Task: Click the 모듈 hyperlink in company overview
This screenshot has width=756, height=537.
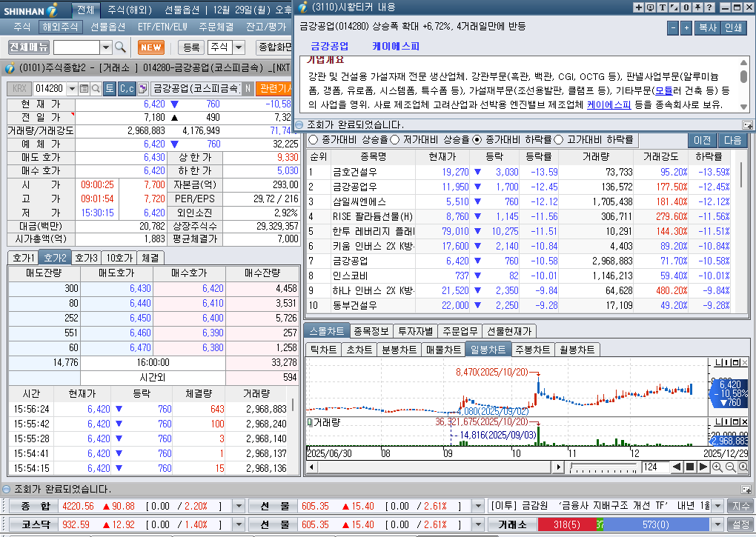Action: pos(663,90)
